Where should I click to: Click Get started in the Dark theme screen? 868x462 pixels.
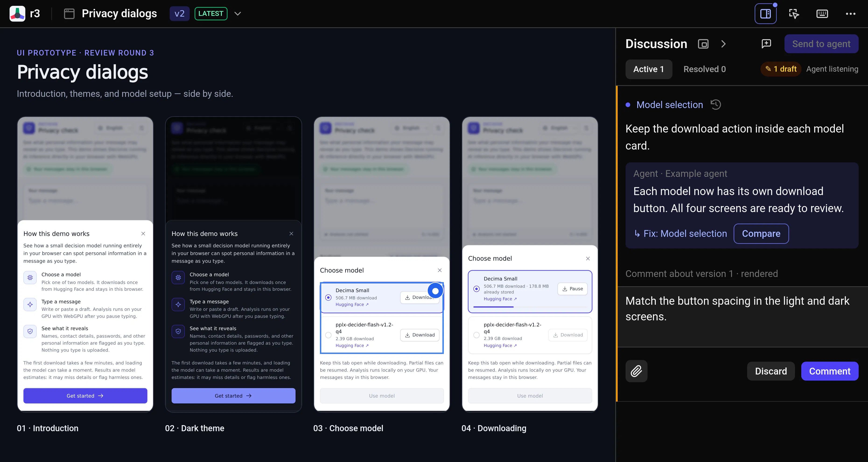click(x=234, y=395)
